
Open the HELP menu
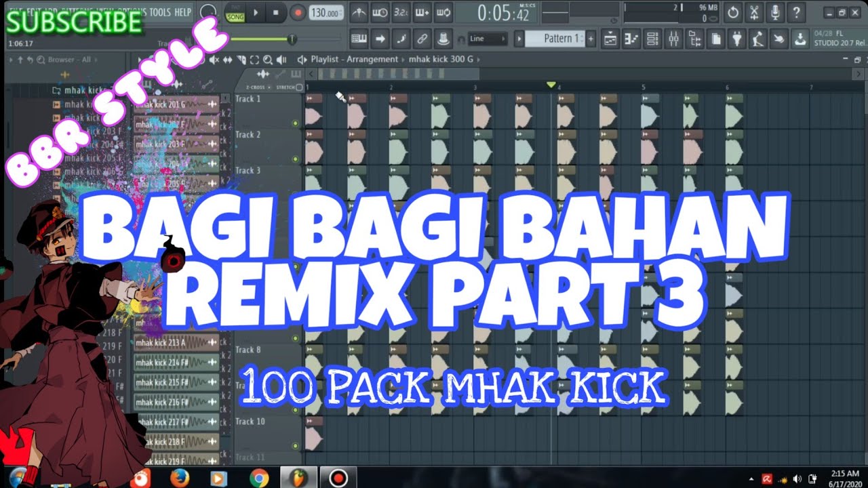(183, 12)
